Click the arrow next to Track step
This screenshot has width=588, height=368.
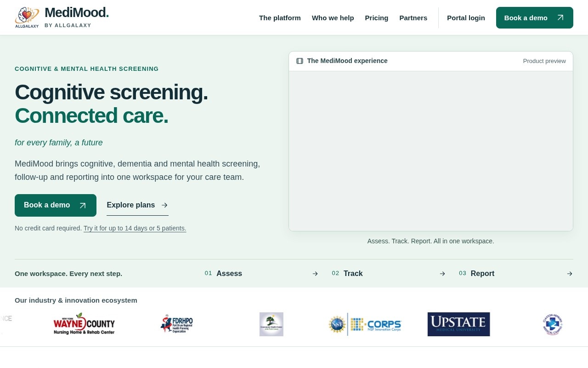coord(442,274)
